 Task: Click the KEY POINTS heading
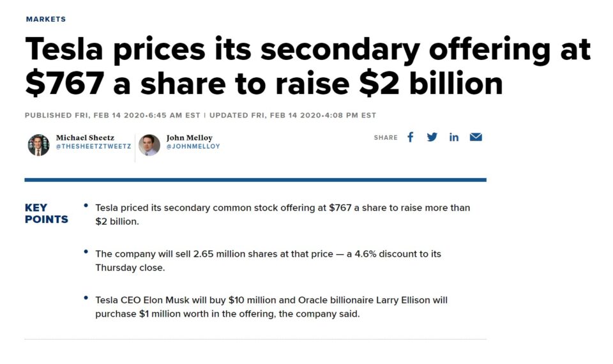(46, 214)
